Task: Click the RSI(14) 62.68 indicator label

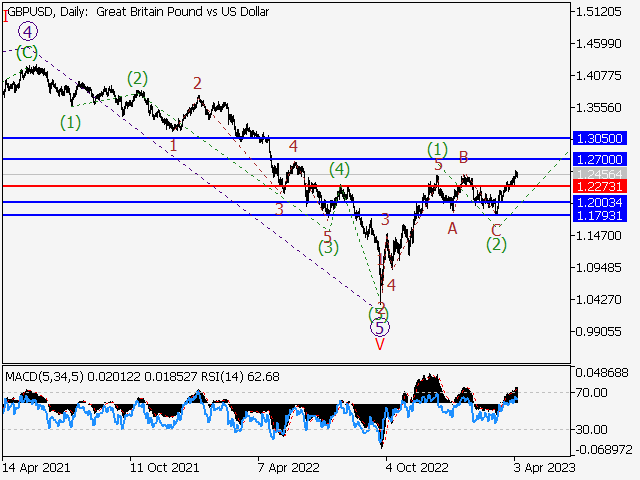Action: tap(240, 376)
